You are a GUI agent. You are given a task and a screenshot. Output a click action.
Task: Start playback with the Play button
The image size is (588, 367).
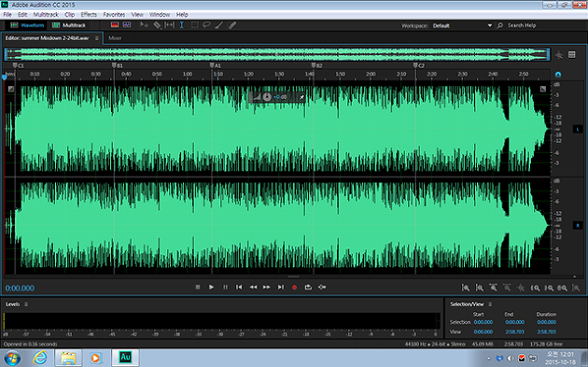coord(212,287)
